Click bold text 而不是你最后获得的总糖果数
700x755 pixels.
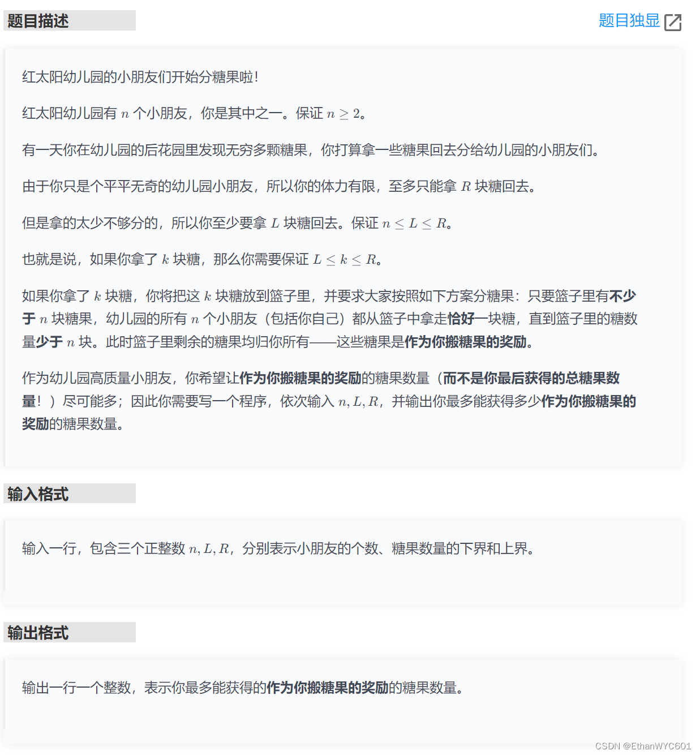click(x=531, y=378)
